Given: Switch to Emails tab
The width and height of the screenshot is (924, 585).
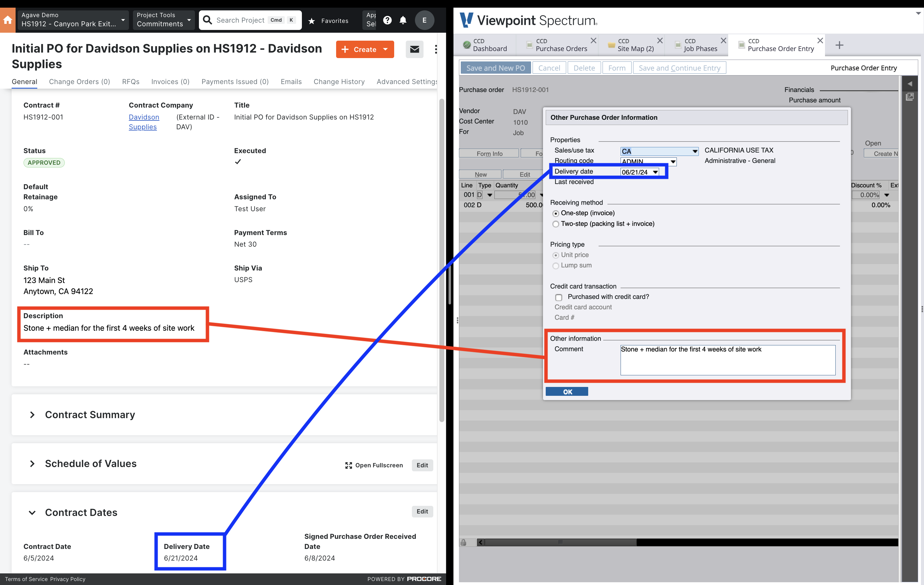Looking at the screenshot, I should click(x=291, y=82).
